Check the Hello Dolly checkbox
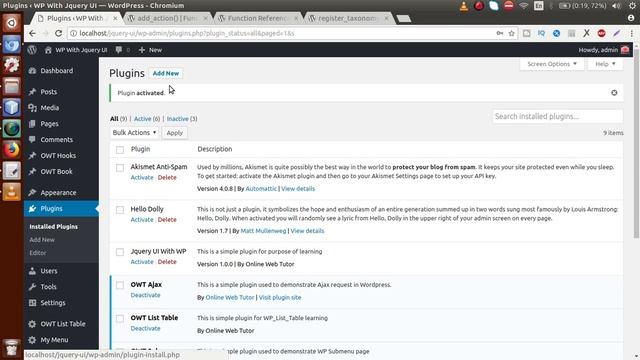The width and height of the screenshot is (640, 360). [120, 210]
